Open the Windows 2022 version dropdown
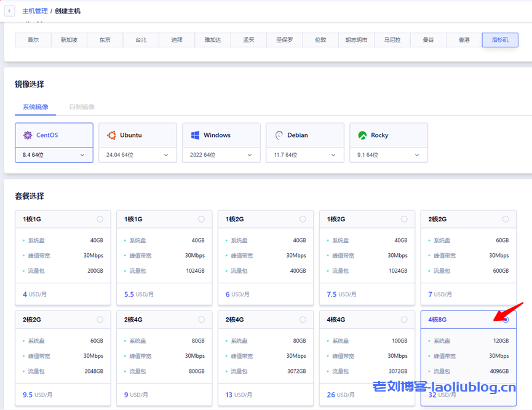The image size is (532, 410). coord(221,155)
